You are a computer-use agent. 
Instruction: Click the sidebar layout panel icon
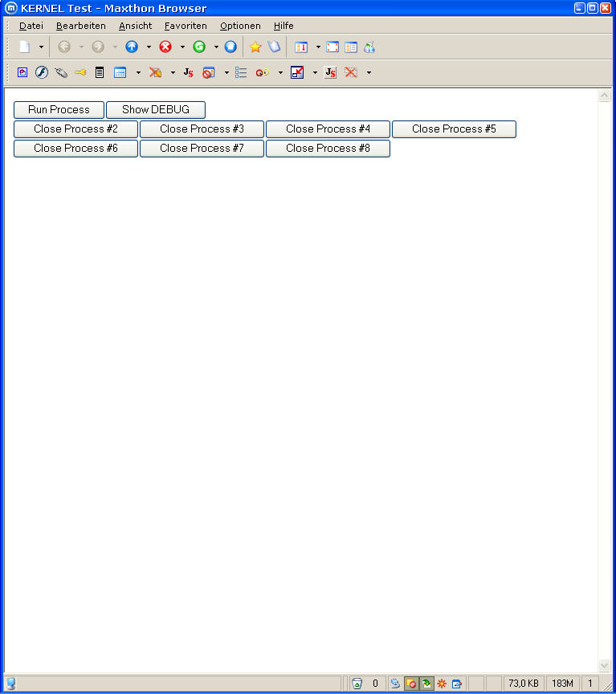351,47
